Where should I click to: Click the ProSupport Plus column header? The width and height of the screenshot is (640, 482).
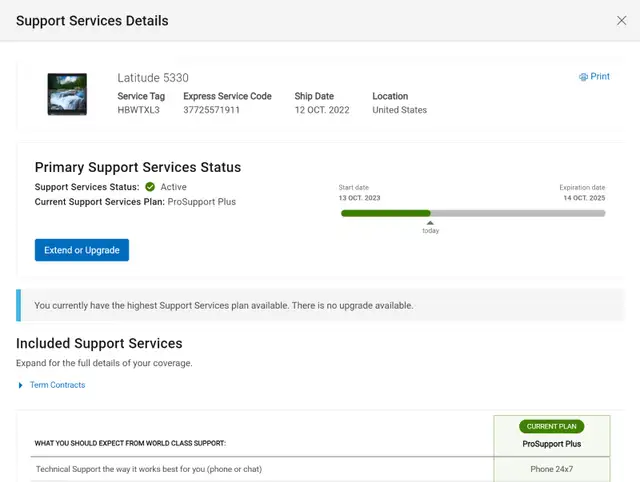point(551,444)
